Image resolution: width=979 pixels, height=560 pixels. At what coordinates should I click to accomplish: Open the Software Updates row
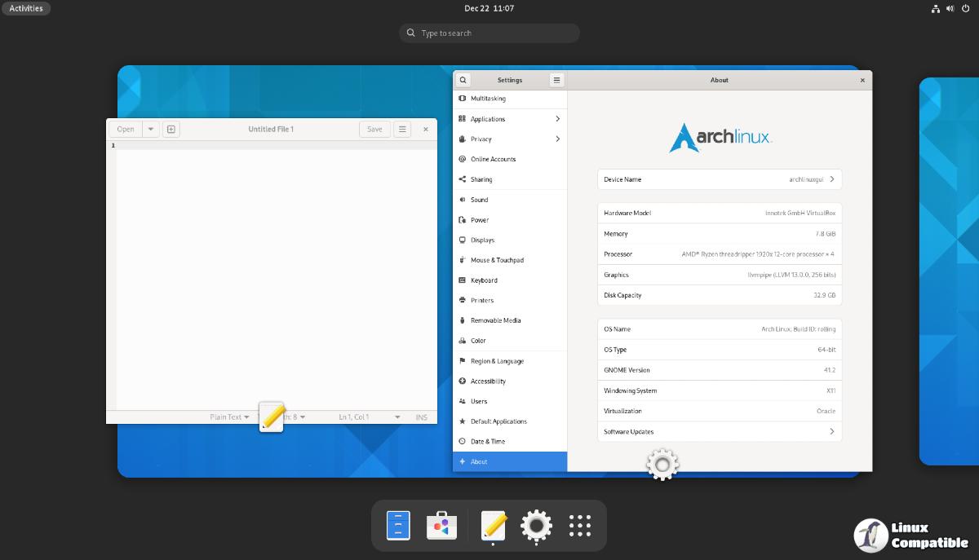(x=719, y=432)
